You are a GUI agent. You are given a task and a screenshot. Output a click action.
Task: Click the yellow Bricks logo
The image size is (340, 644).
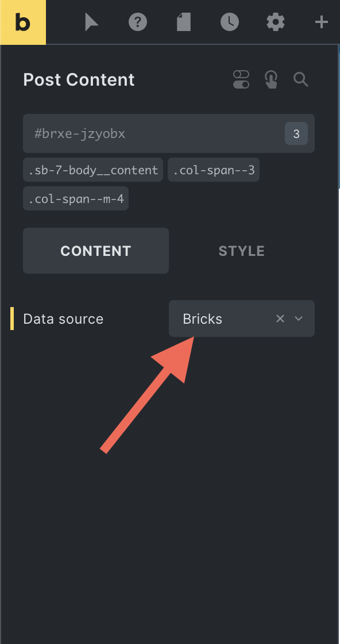23,22
